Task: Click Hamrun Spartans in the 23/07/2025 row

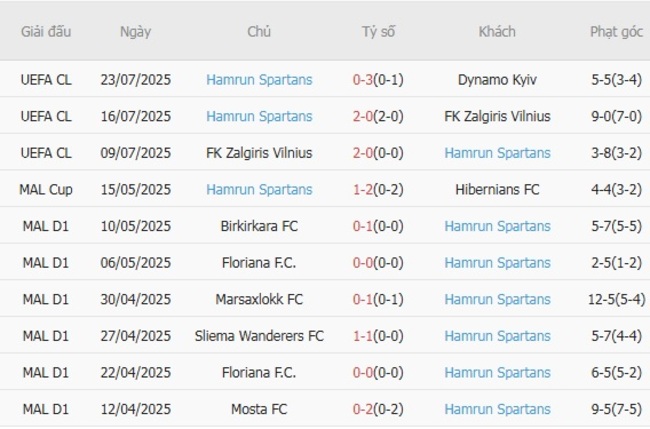Action: point(259,79)
